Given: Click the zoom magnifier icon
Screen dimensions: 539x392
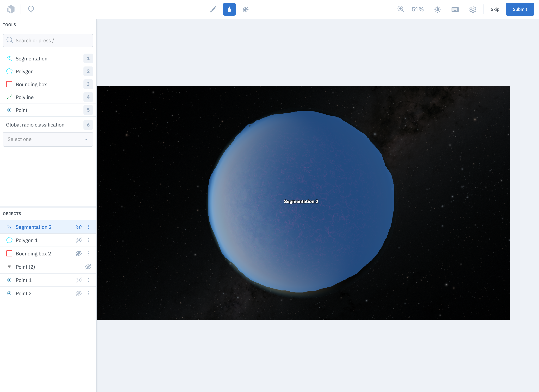Looking at the screenshot, I should (x=401, y=9).
